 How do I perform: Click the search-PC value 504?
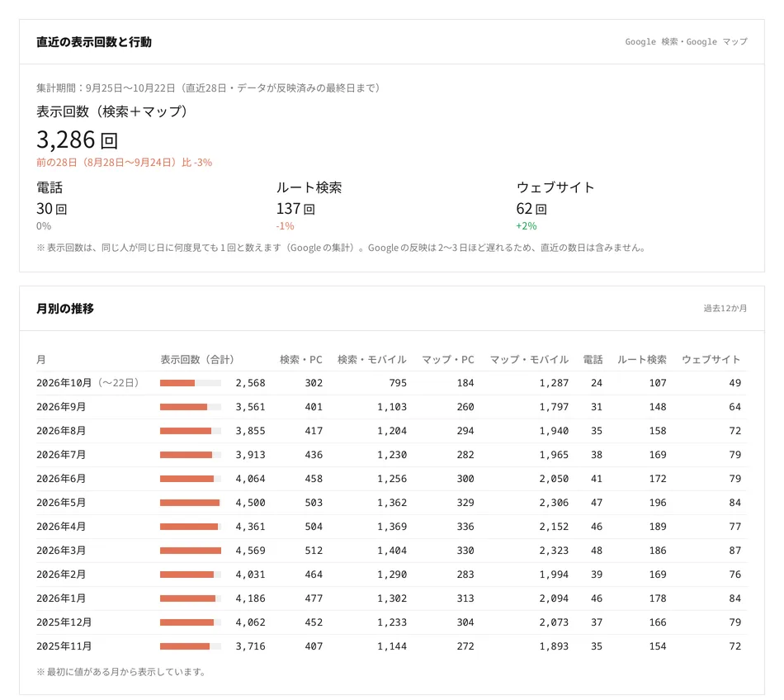tap(314, 527)
